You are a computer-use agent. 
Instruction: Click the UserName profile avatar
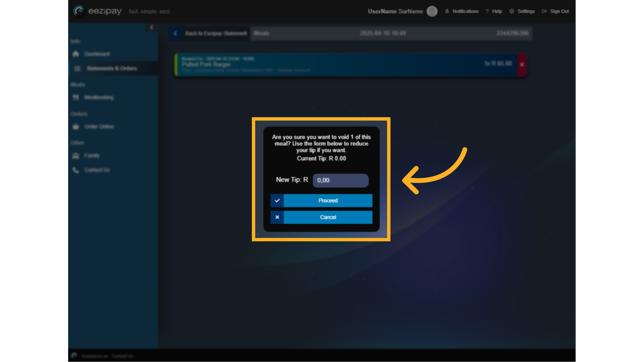432,11
